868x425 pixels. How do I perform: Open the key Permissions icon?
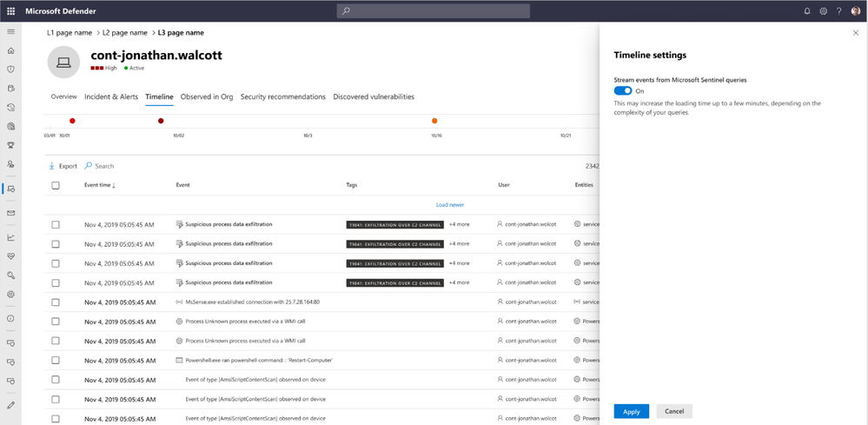tap(10, 275)
